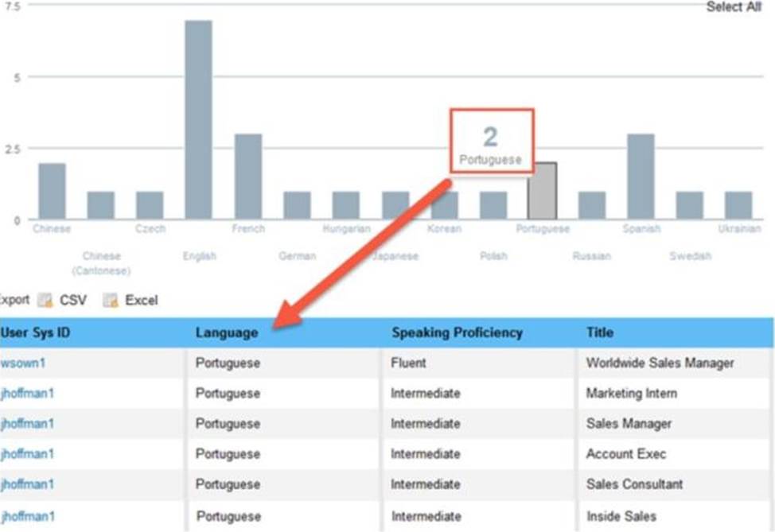Sort by the Language column header
Viewport: 775px width, 532px height.
coord(227,333)
